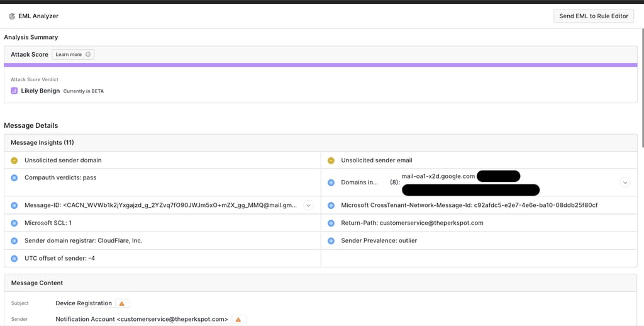Expand the Domains in... row chevron
The width and height of the screenshot is (644, 326).
(625, 182)
